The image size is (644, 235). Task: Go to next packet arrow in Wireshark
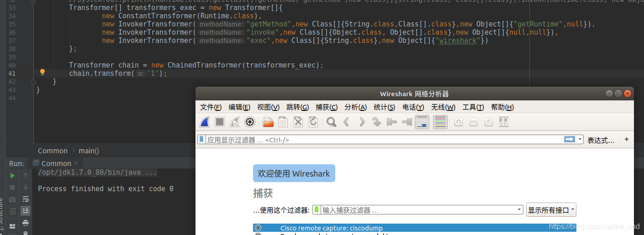tap(362, 122)
